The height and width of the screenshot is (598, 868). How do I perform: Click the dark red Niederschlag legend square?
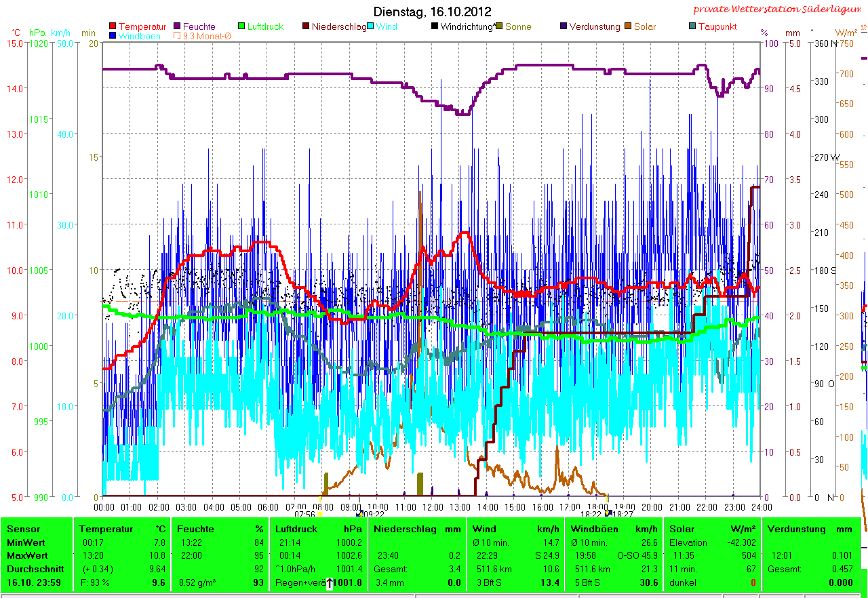pos(306,26)
